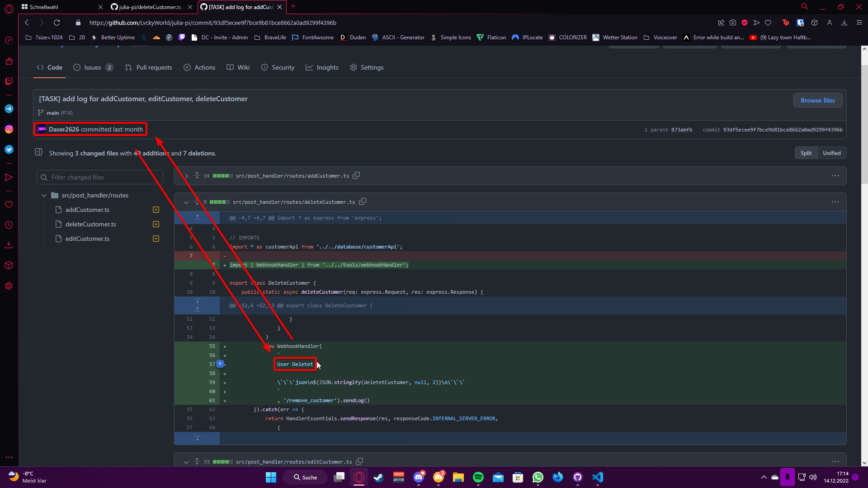Click blue plus comment icon on line 57

click(x=220, y=364)
